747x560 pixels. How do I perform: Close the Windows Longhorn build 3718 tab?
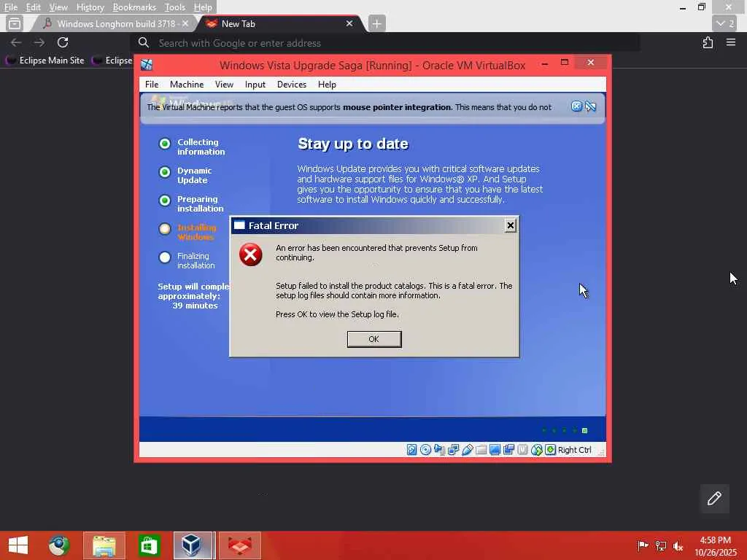[185, 23]
